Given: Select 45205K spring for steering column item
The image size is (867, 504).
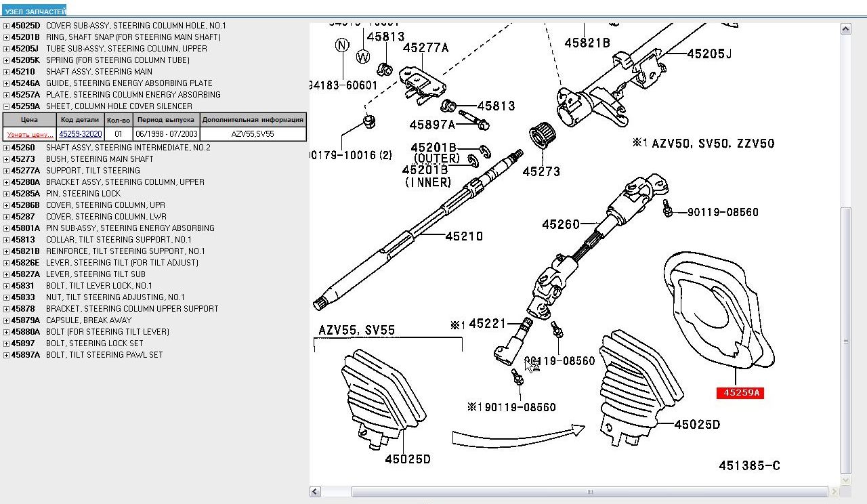Looking at the screenshot, I should point(117,60).
